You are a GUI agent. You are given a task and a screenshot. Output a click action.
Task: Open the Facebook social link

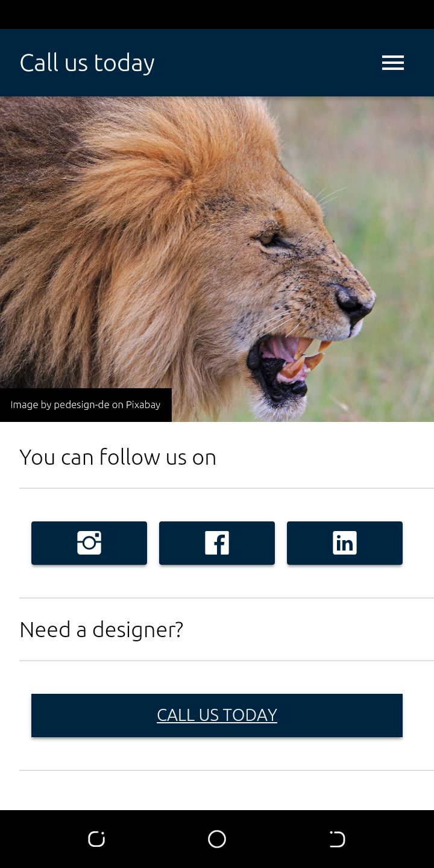pos(217,543)
